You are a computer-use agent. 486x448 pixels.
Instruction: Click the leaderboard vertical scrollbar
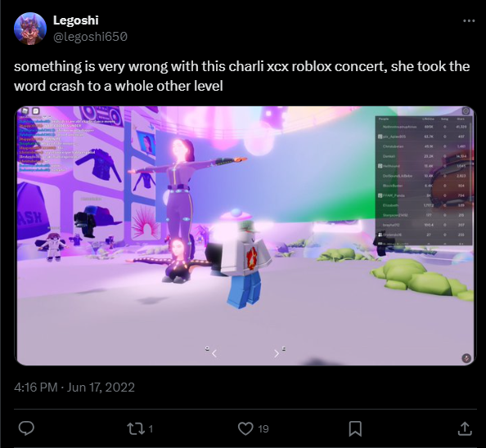point(470,155)
